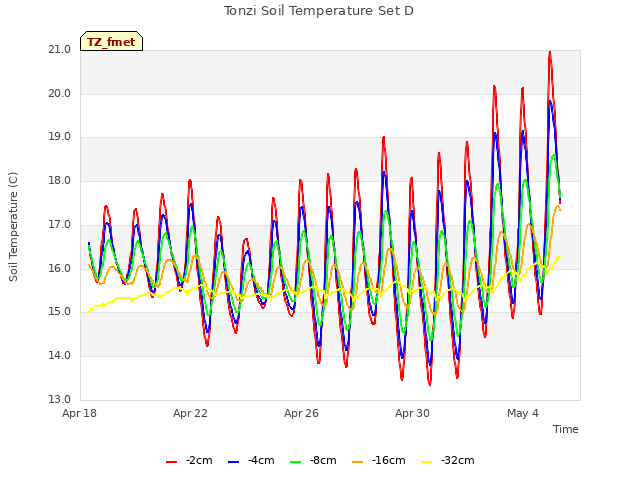Click the red -2cm legend swatch

171,462
